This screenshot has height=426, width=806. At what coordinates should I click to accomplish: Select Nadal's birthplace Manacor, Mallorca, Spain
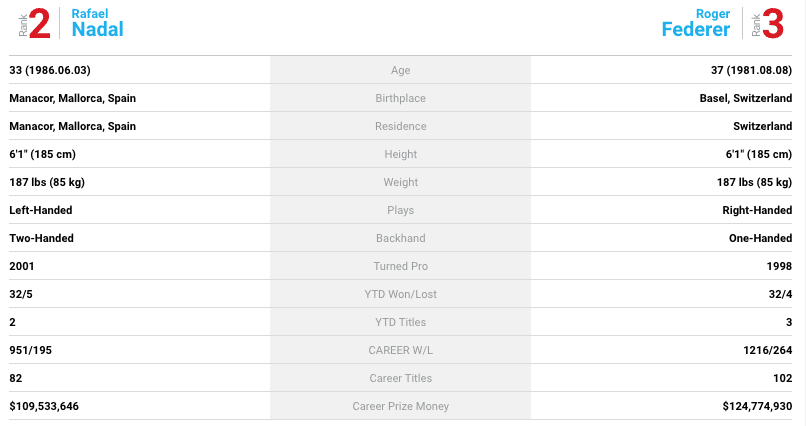point(72,98)
